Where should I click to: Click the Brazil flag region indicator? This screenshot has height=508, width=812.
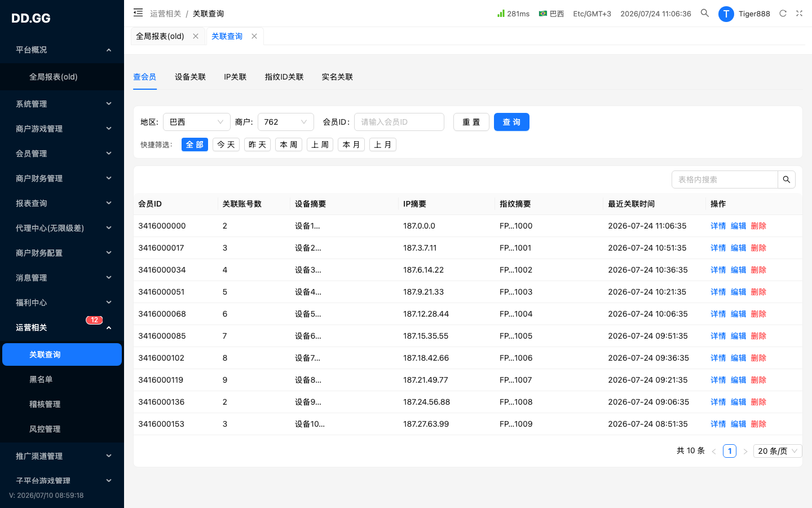[x=551, y=14]
